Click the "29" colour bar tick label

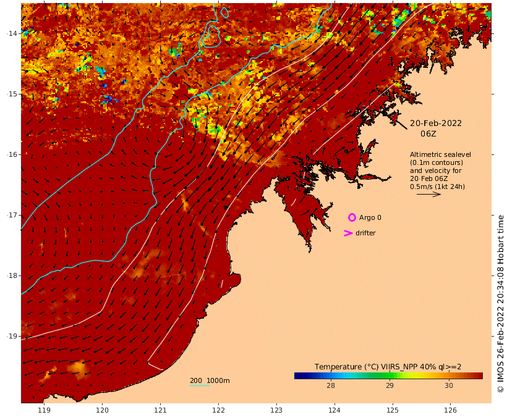pos(390,385)
